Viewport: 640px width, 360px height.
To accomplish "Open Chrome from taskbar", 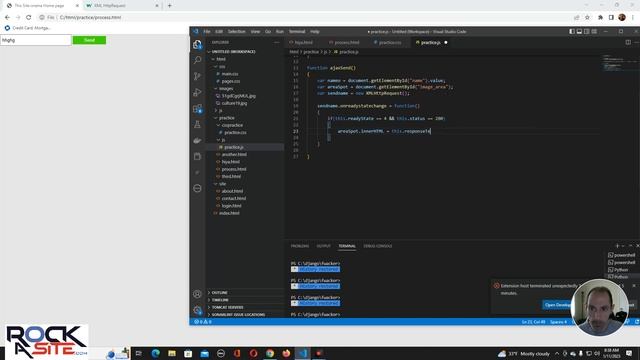I will coord(270,353).
